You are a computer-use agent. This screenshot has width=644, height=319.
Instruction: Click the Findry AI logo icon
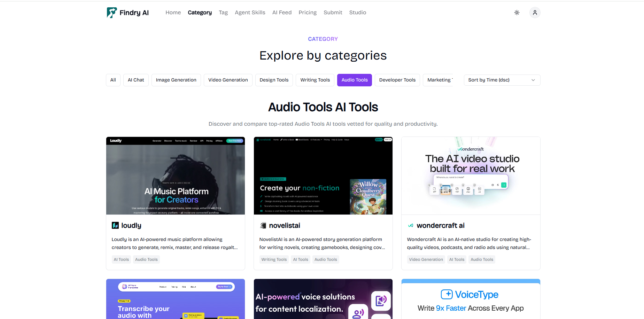coord(112,13)
